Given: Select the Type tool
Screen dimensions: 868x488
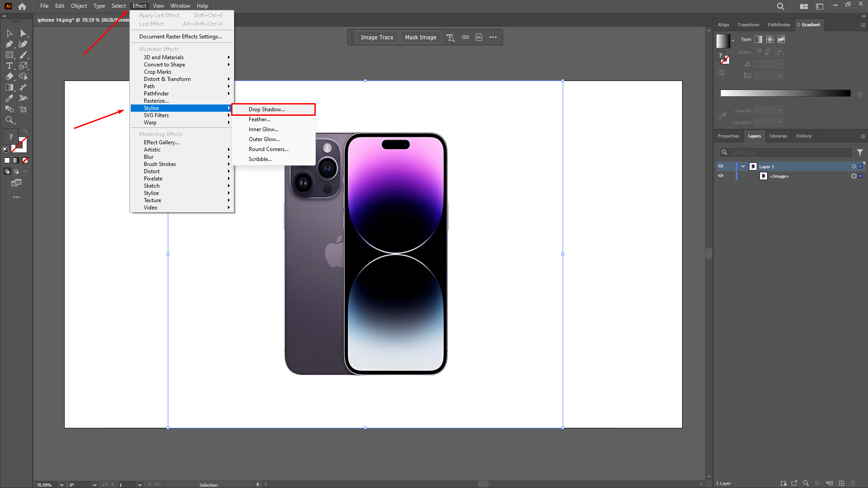Looking at the screenshot, I should (x=9, y=66).
